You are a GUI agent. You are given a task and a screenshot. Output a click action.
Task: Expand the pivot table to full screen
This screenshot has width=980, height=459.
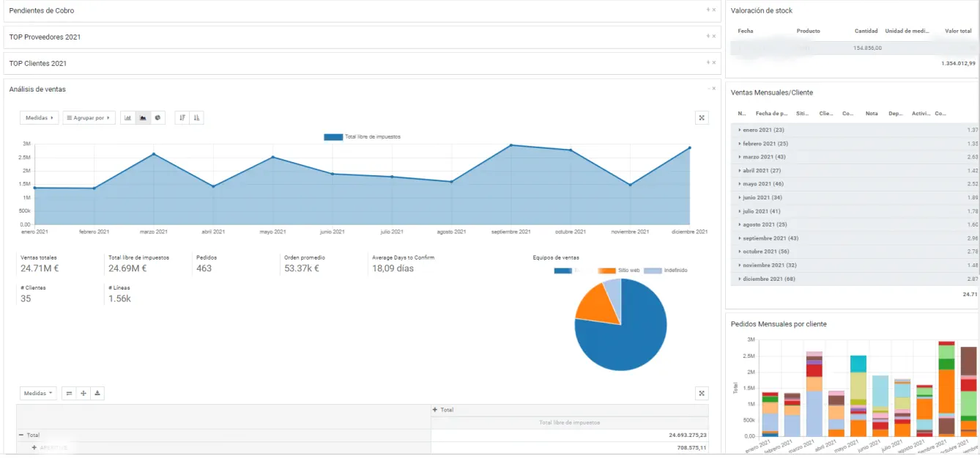702,393
